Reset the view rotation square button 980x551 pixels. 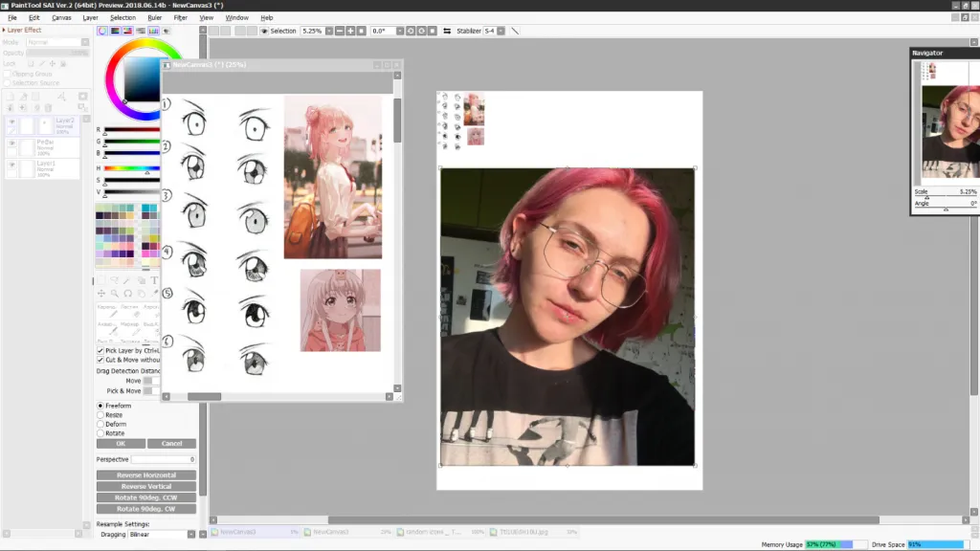pyautogui.click(x=432, y=31)
